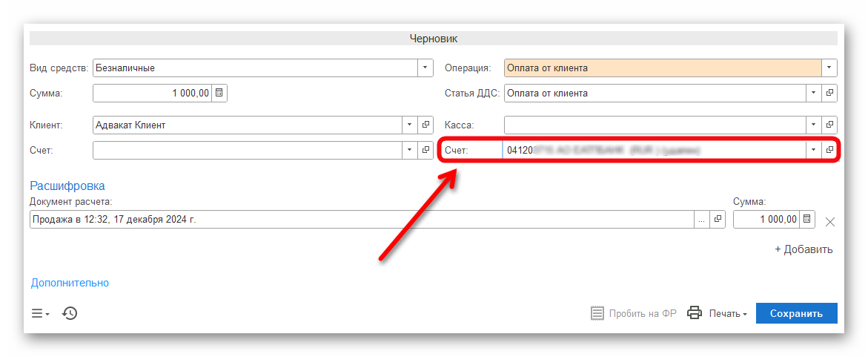The image size is (868, 357).
Task: Click the printer icon next to Печать
Action: coord(695,313)
